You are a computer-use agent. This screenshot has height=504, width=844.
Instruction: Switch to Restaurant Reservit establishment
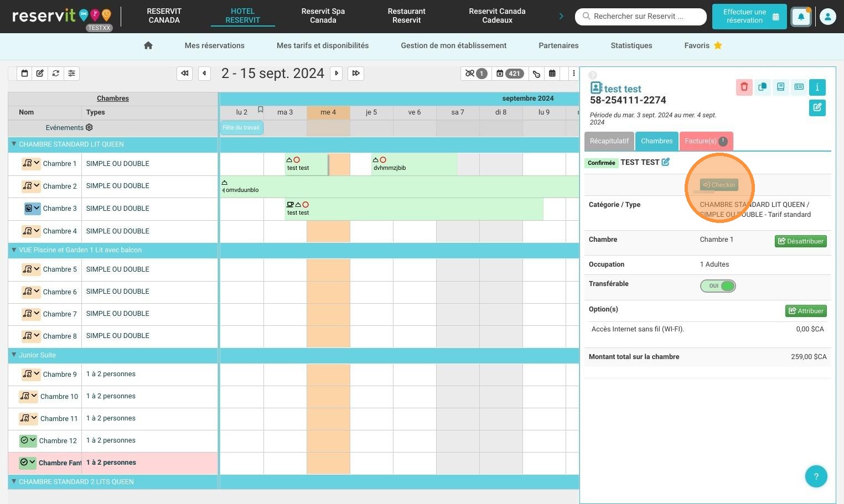coord(407,15)
